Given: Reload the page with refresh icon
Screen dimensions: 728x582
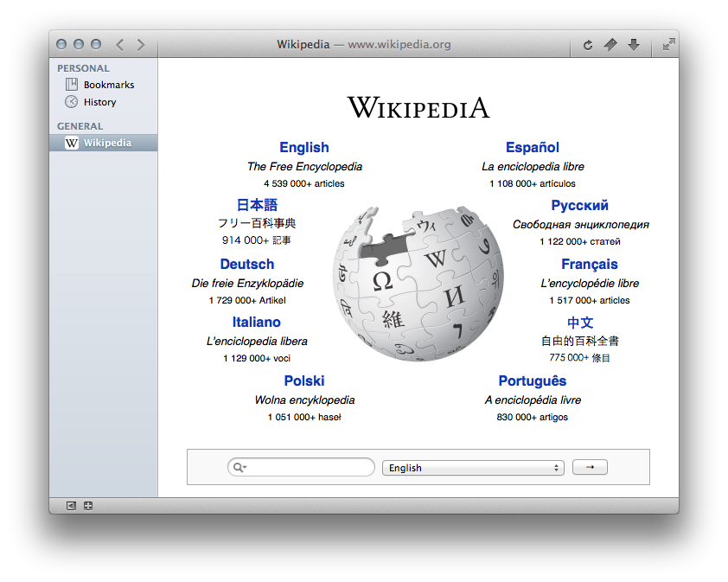Looking at the screenshot, I should (588, 45).
